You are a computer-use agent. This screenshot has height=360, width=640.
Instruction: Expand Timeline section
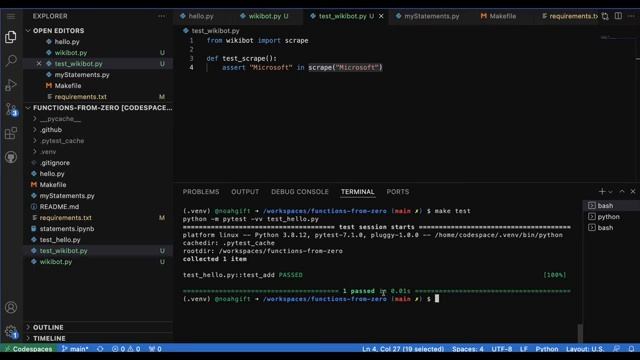coord(49,338)
